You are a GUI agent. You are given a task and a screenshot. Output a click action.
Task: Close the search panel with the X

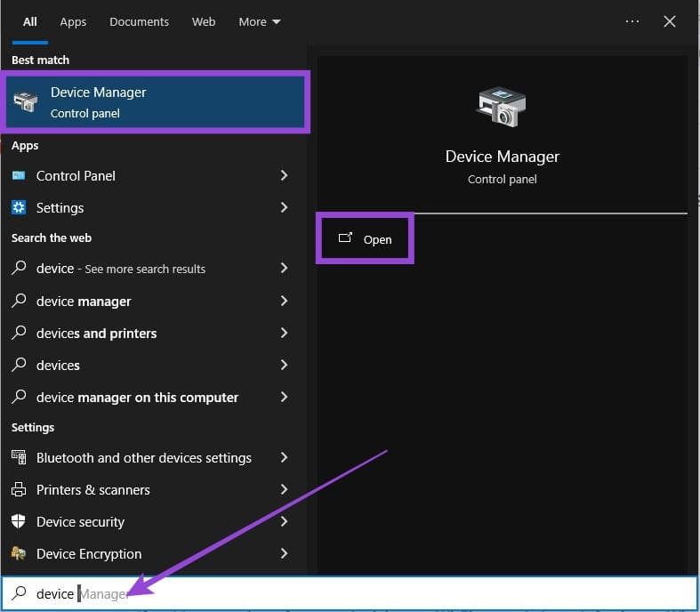669,21
